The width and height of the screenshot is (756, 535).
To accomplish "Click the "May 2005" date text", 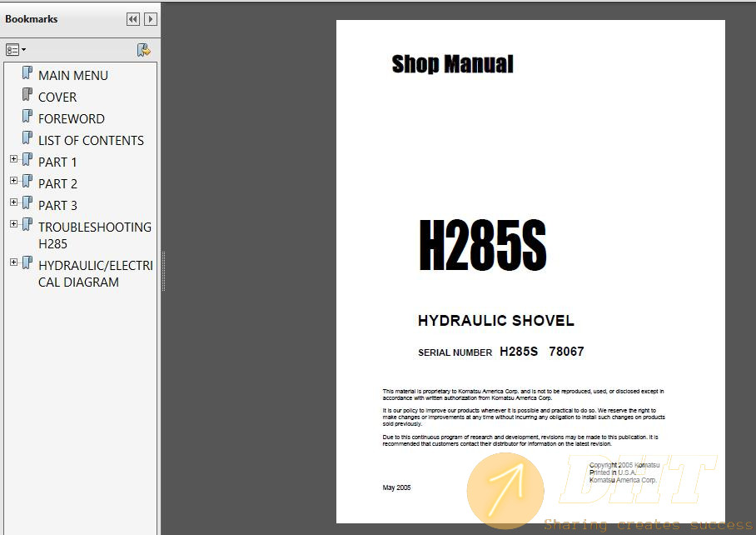I will (396, 487).
